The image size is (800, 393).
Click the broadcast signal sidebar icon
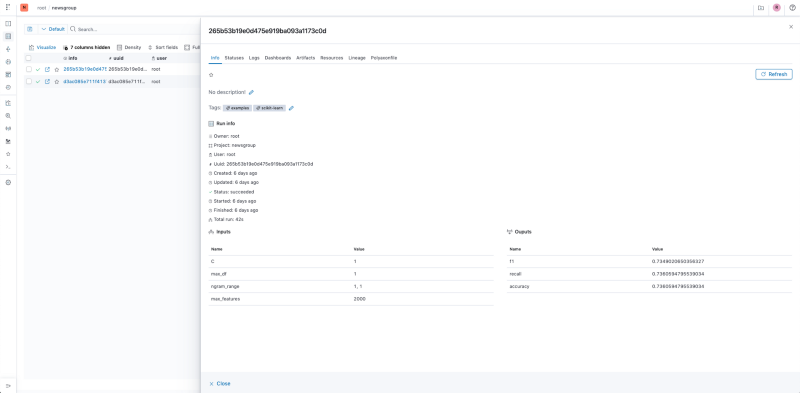coord(8,128)
